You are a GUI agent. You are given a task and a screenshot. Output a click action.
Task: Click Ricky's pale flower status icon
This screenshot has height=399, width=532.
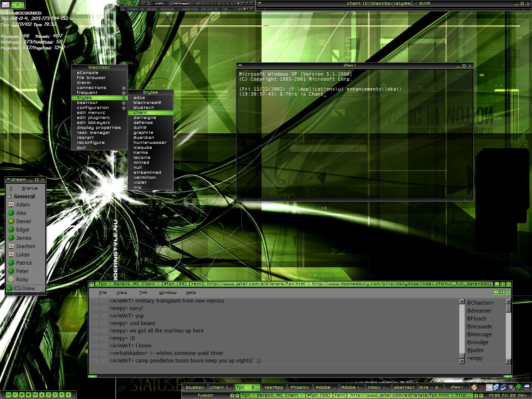(x=11, y=279)
